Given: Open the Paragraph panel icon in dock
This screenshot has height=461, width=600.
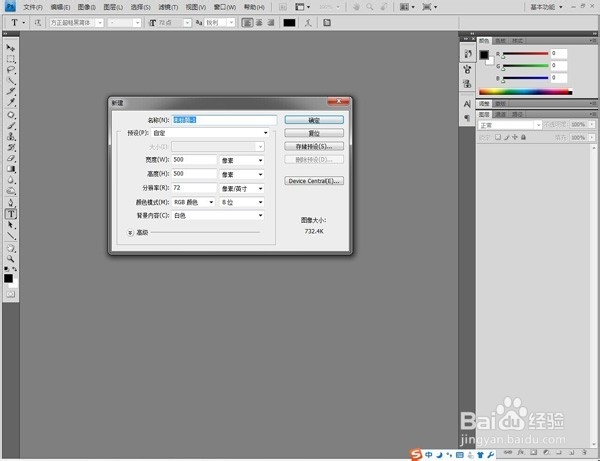Looking at the screenshot, I should (x=467, y=117).
